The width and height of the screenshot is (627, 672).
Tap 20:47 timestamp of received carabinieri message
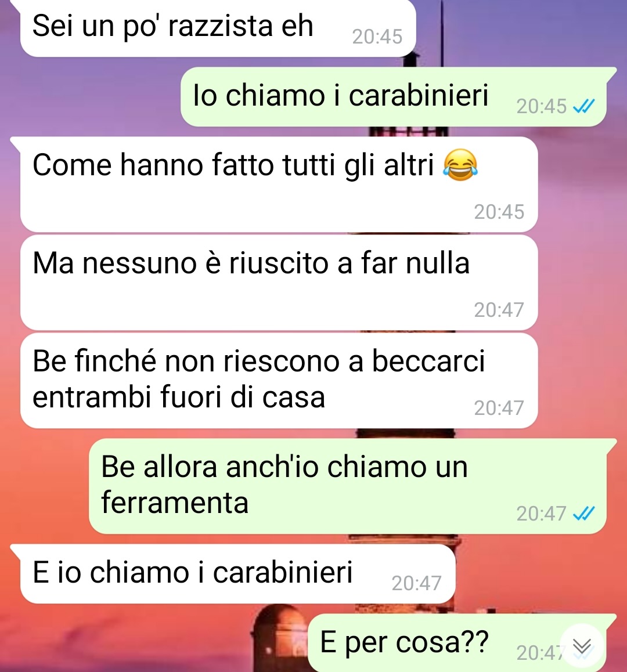[x=416, y=583]
